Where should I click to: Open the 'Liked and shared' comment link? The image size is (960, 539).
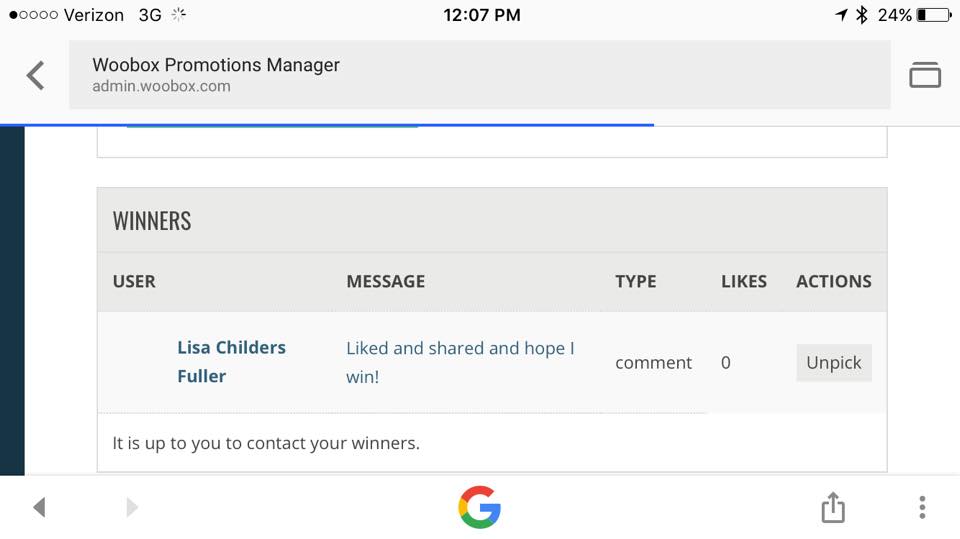(460, 362)
